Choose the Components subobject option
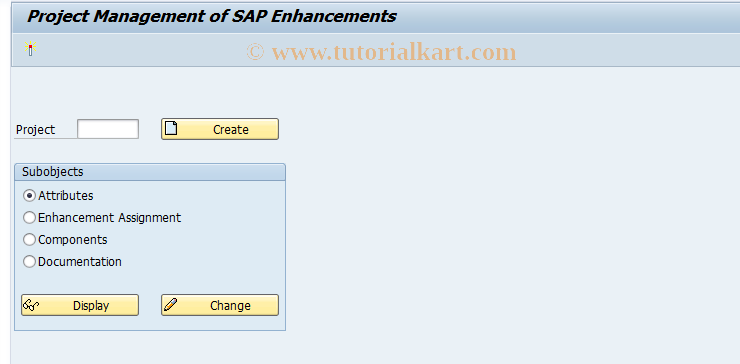The width and height of the screenshot is (740, 364). (29, 240)
